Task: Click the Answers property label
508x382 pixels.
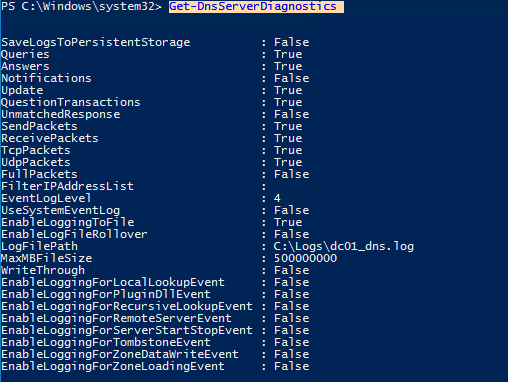Action: pyautogui.click(x=25, y=66)
